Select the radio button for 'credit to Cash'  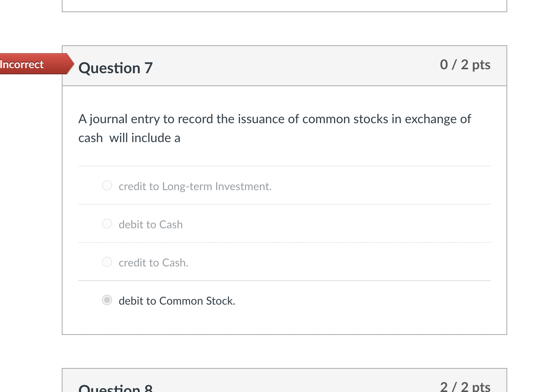coord(107,261)
